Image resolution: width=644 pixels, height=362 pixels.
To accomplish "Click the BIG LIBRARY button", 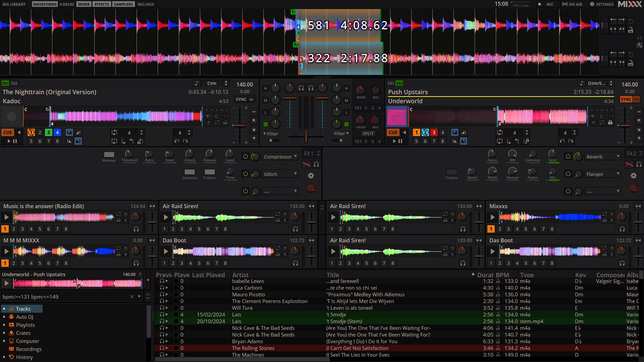I will [x=14, y=4].
